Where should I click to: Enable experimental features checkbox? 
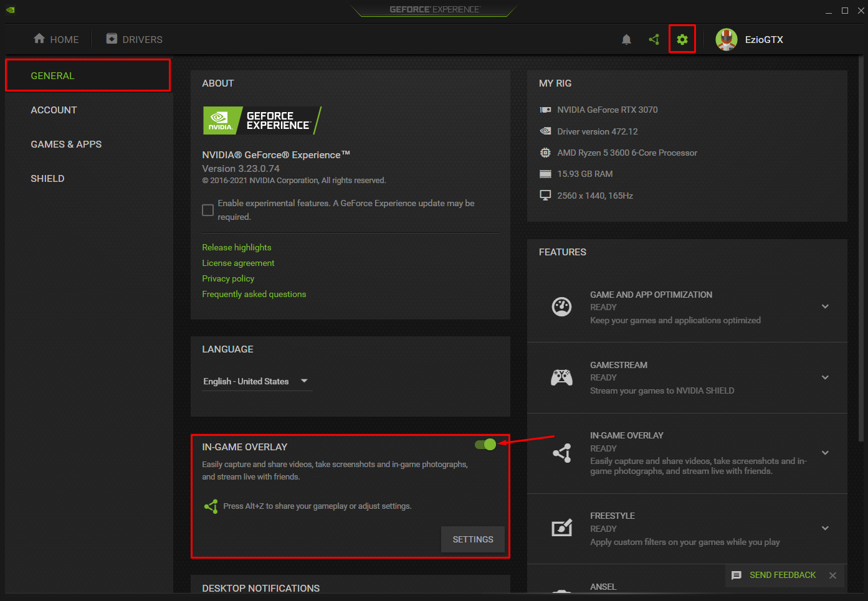click(x=208, y=210)
